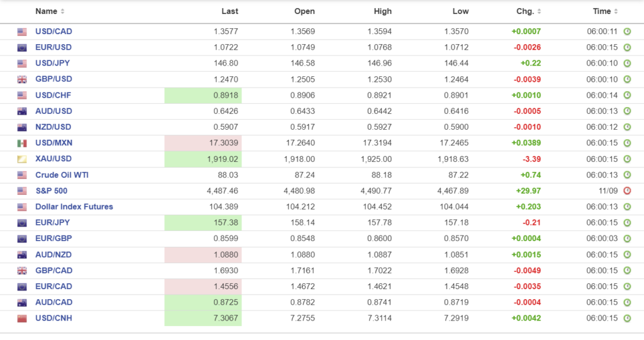Screen dimensions: 644x340
Task: Click the flag icon beside GBP/USD
Action: click(22, 79)
